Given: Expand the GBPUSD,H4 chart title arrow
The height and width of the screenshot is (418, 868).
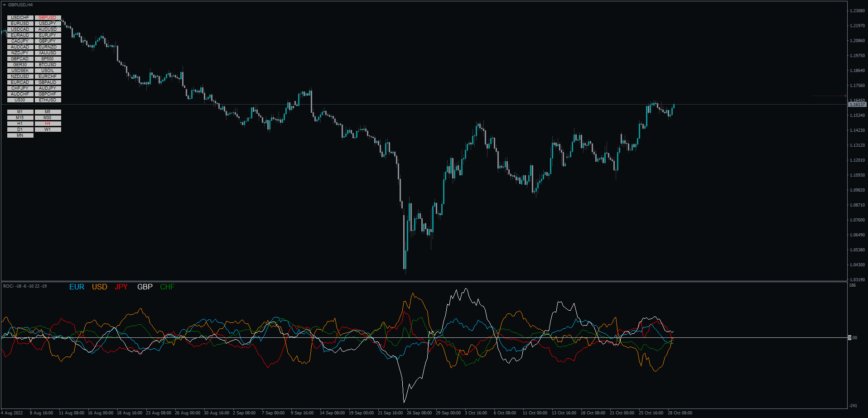Looking at the screenshot, I should tap(4, 5).
